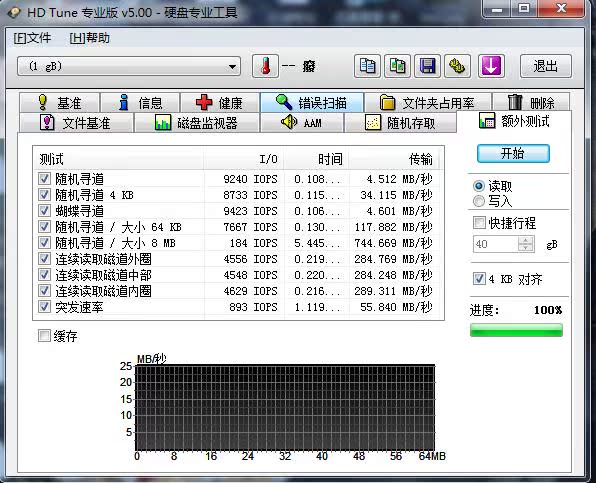Close the HD Tune window
Viewport: 596px width, 483px height.
(561, 8)
